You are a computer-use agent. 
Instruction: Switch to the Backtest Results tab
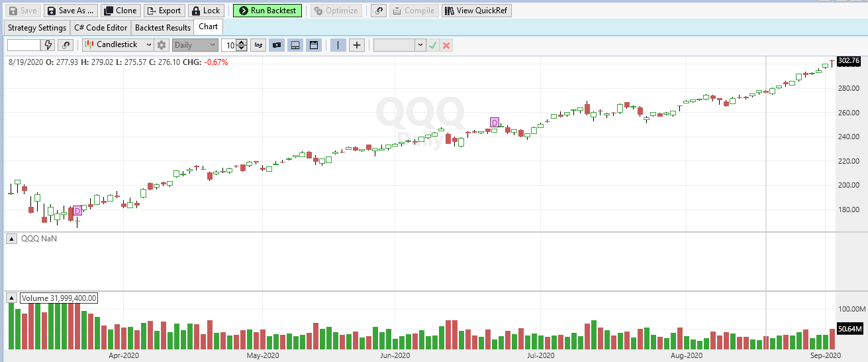click(x=163, y=27)
